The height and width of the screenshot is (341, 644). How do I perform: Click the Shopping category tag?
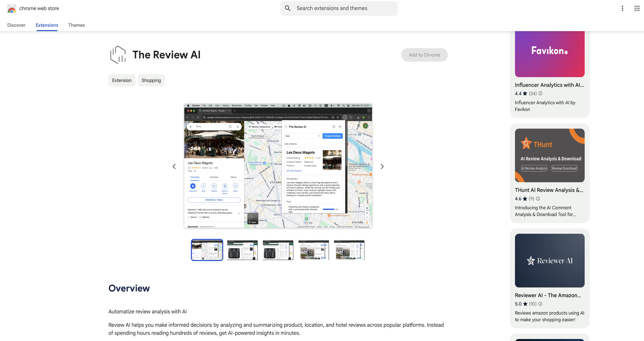151,80
